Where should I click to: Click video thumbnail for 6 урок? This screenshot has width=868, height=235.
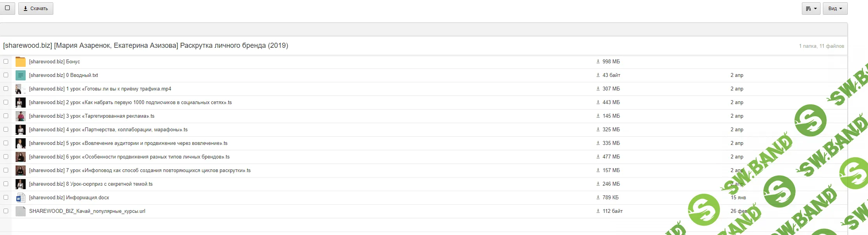[x=20, y=157]
